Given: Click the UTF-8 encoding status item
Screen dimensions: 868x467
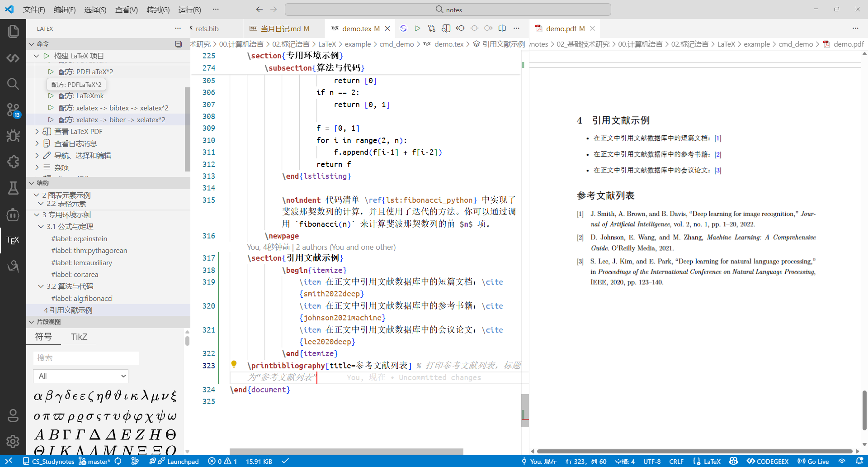Looking at the screenshot, I should coord(652,461).
